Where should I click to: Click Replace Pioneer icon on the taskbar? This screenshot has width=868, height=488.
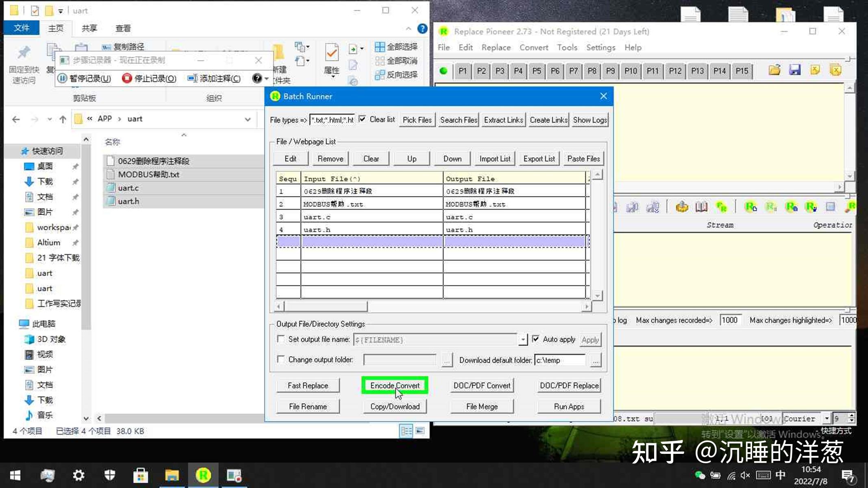(x=203, y=475)
